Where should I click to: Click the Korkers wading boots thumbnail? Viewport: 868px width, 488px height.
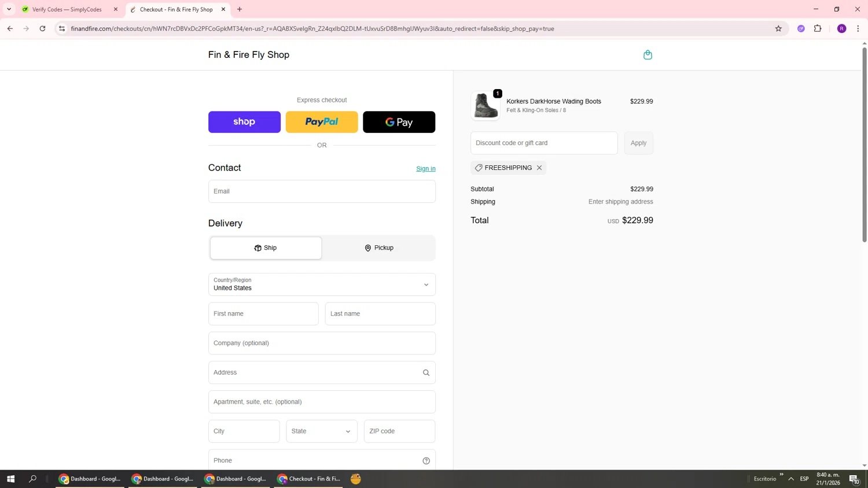(486, 106)
